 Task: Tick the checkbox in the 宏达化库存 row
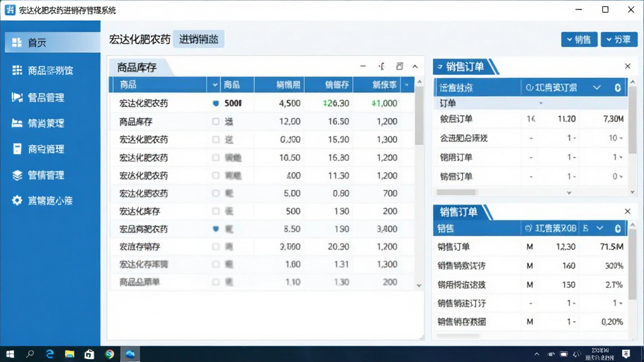tap(216, 211)
